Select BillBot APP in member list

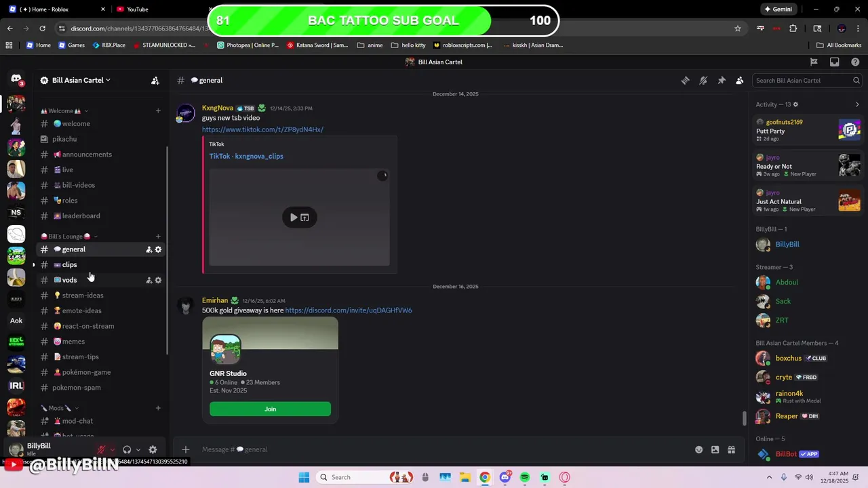808,454
